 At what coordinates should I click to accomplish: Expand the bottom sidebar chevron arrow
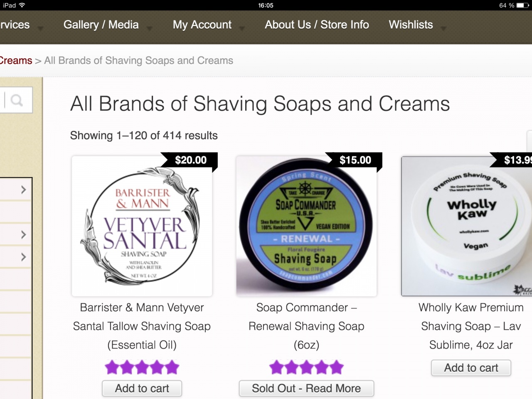click(24, 257)
